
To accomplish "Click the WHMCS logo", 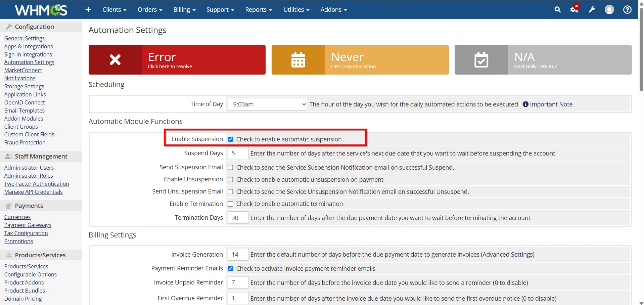I will click(41, 10).
